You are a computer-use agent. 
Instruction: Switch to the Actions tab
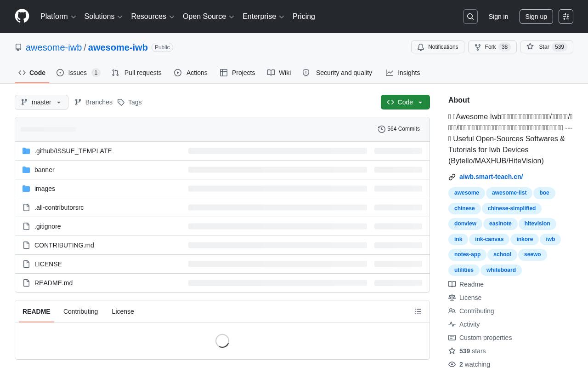pyautogui.click(x=191, y=73)
